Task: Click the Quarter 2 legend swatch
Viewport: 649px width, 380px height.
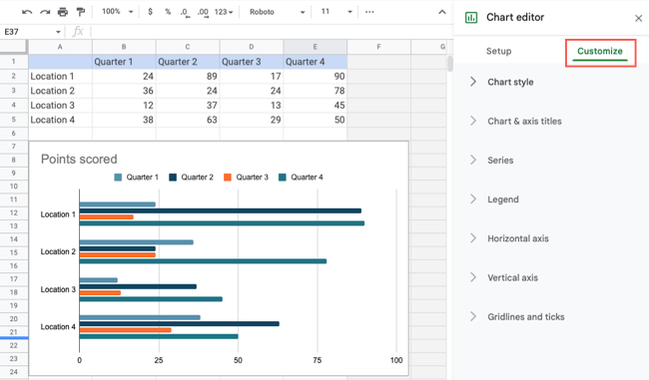Action: pyautogui.click(x=173, y=177)
